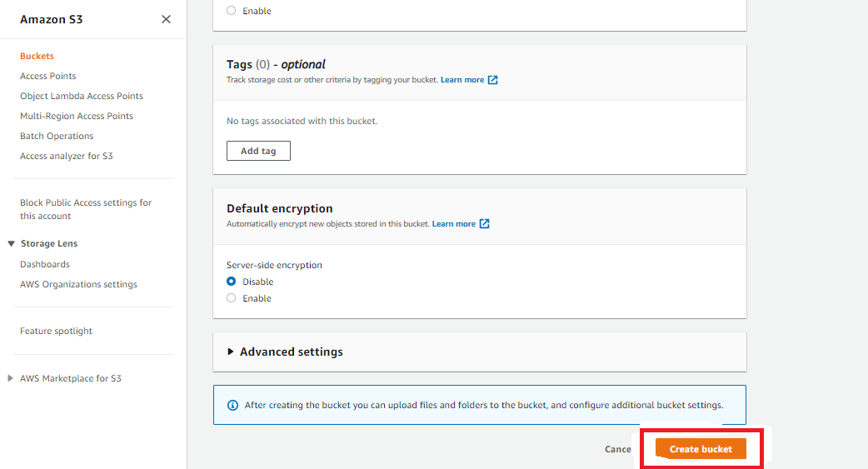Click 'No tags associated with this bucket.' text
The height and width of the screenshot is (469, 868).
click(302, 121)
